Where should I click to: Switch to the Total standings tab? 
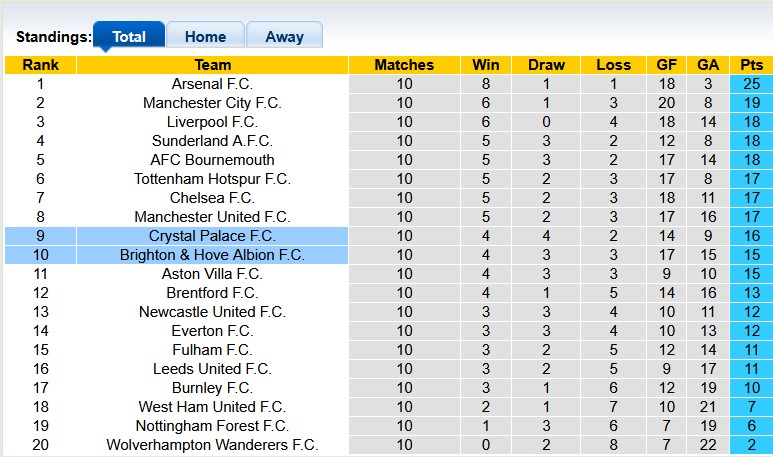click(x=129, y=36)
